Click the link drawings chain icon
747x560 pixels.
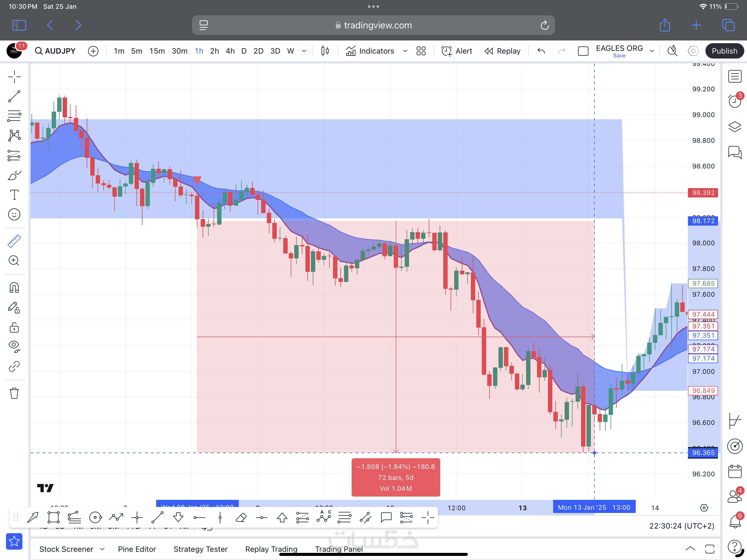(14, 366)
